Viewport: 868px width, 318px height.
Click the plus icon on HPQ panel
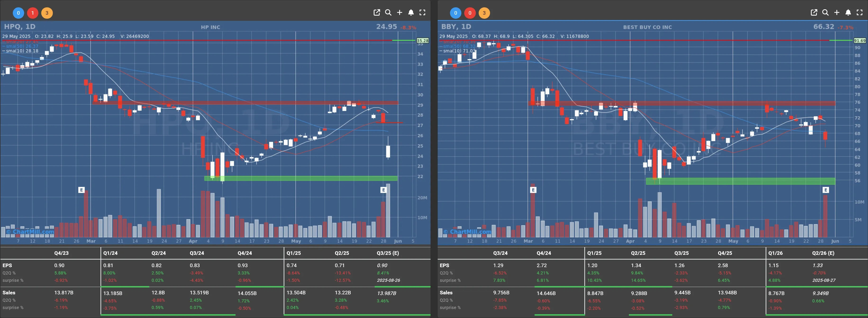[400, 13]
